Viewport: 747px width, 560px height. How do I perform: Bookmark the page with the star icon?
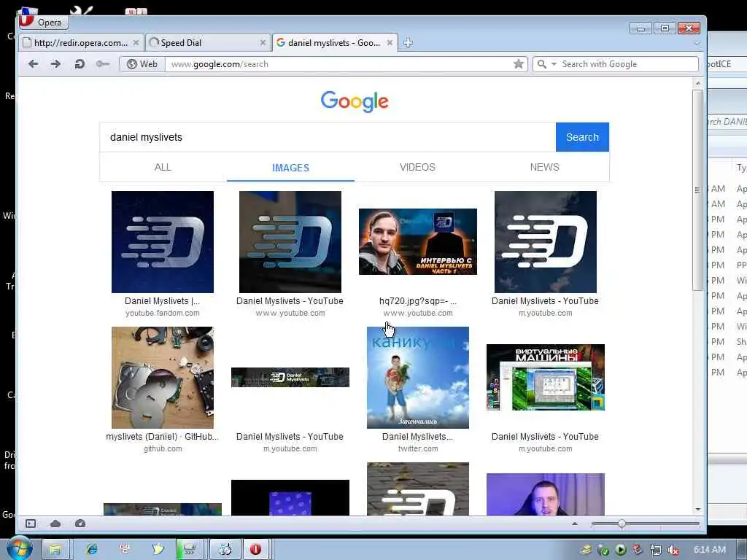pos(519,64)
